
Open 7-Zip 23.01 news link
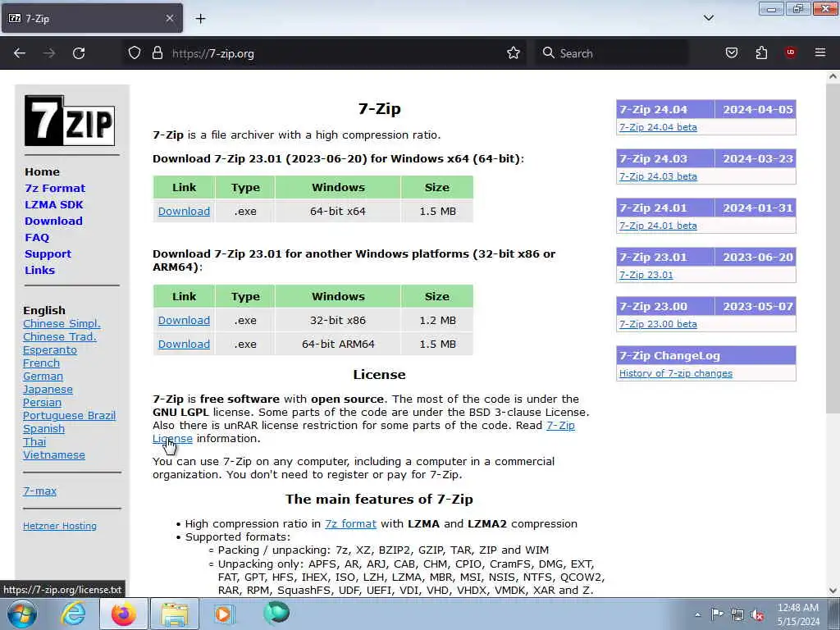pos(646,275)
